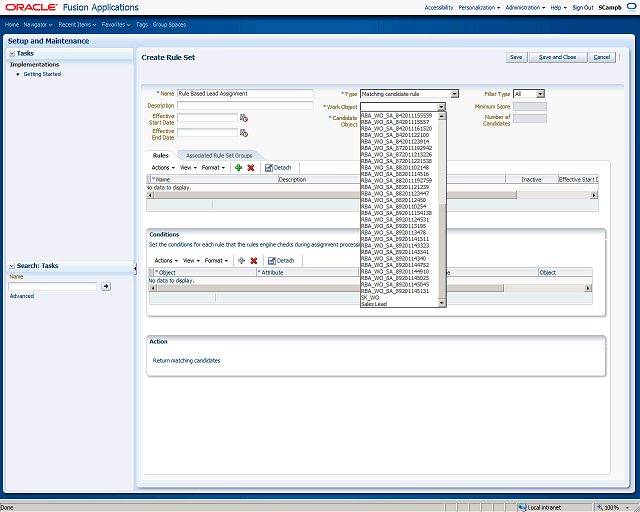Click the Rules table left scroll arrow
This screenshot has height=512, width=640.
tap(150, 195)
